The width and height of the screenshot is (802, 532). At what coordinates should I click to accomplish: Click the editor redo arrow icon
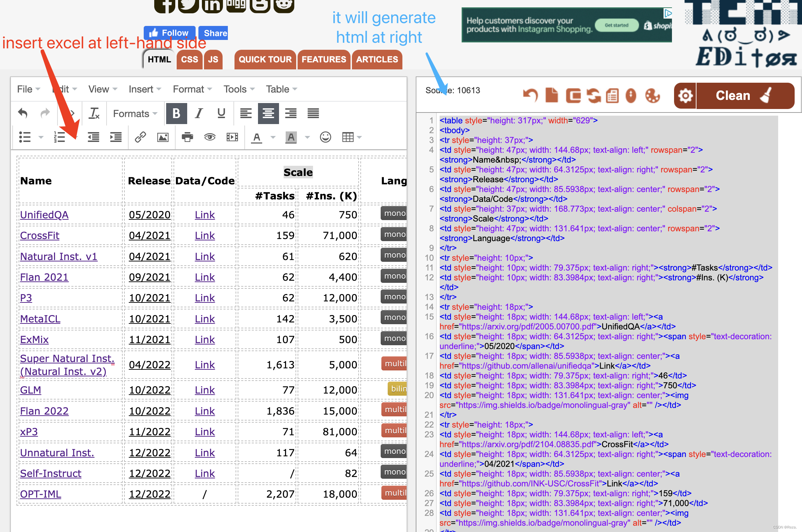[x=45, y=113]
